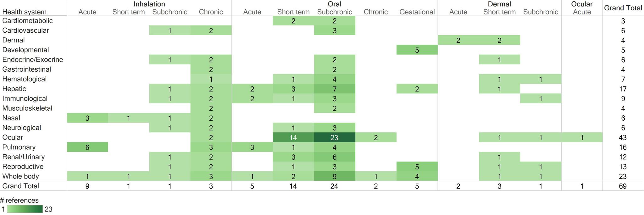Click the Renal/Urinary oral subchronic cell showing 6

(x=334, y=157)
